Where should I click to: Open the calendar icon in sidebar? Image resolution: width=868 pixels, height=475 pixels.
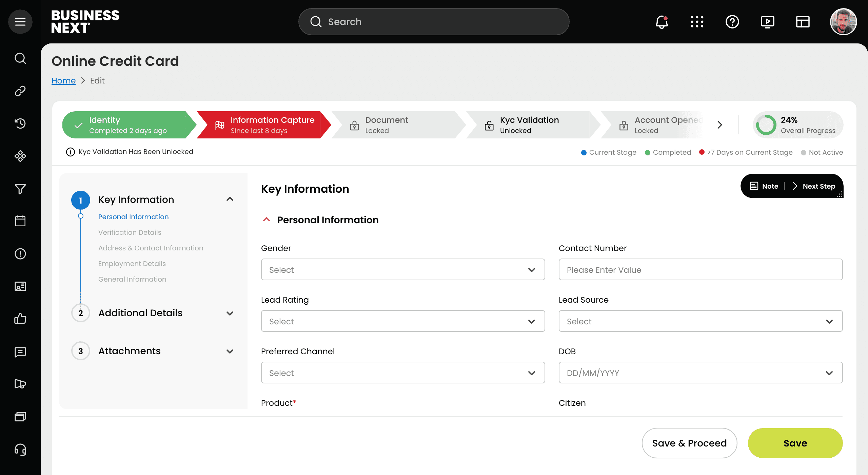point(20,221)
